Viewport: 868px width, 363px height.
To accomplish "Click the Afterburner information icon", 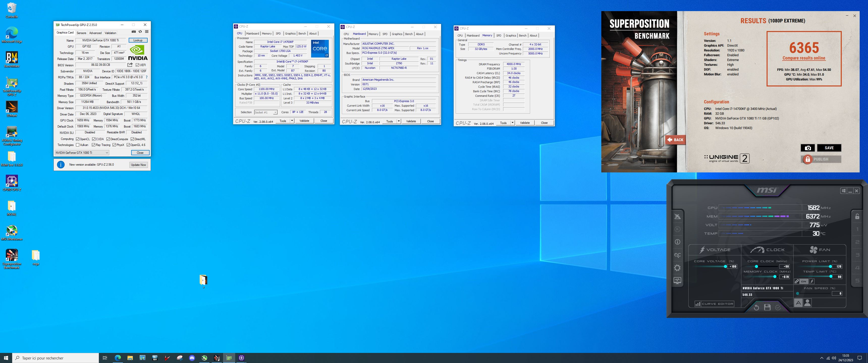I will [x=677, y=242].
